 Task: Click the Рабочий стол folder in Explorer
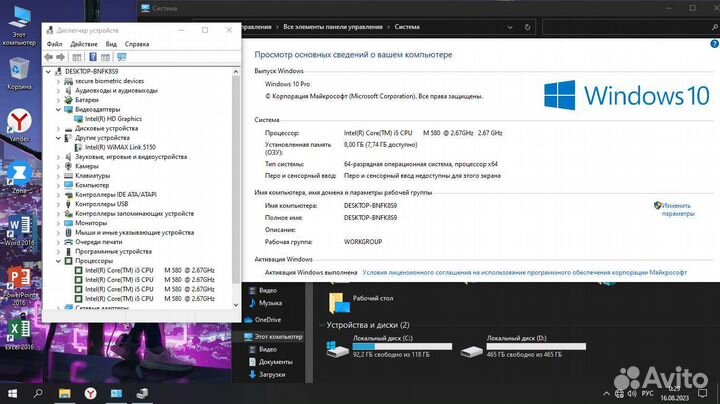coord(361,303)
